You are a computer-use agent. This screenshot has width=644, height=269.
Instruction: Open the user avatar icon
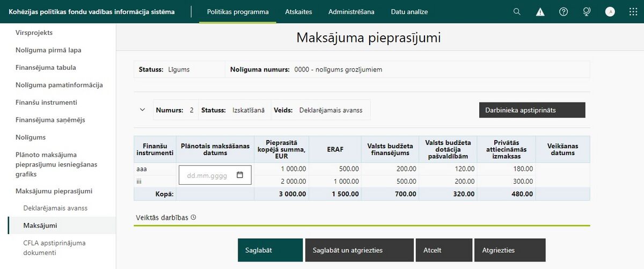610,11
